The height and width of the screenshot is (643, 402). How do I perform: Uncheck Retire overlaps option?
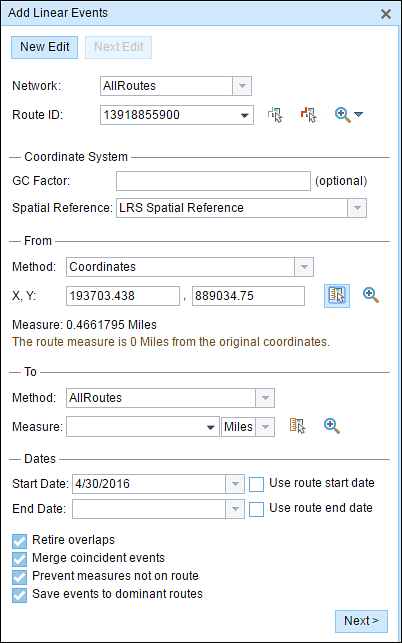[19, 541]
